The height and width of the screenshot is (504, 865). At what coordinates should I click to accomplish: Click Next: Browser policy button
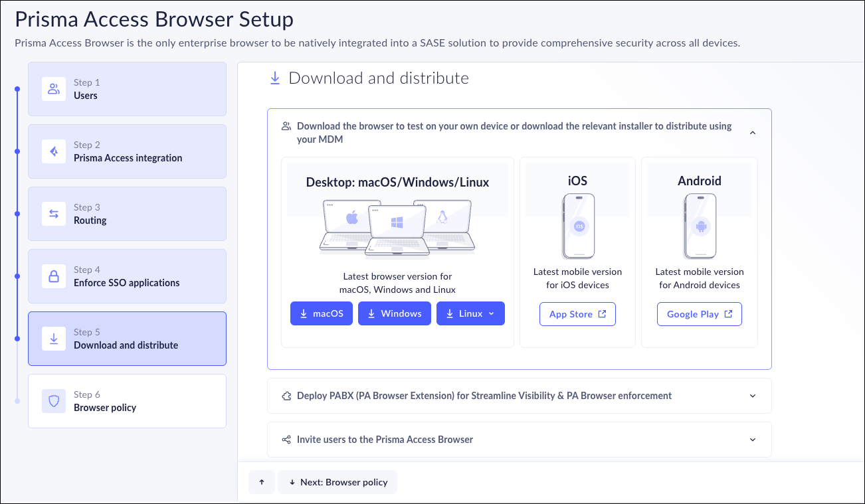(x=337, y=482)
